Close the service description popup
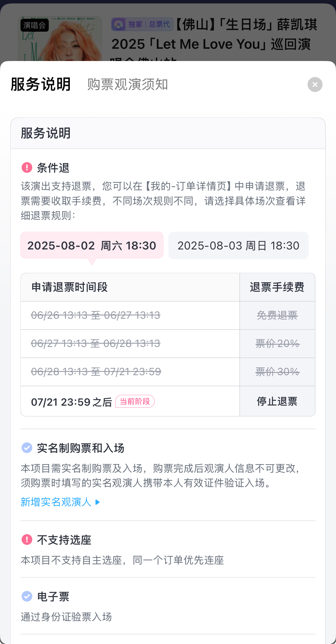Viewport: 336px width, 644px height. coord(315,85)
